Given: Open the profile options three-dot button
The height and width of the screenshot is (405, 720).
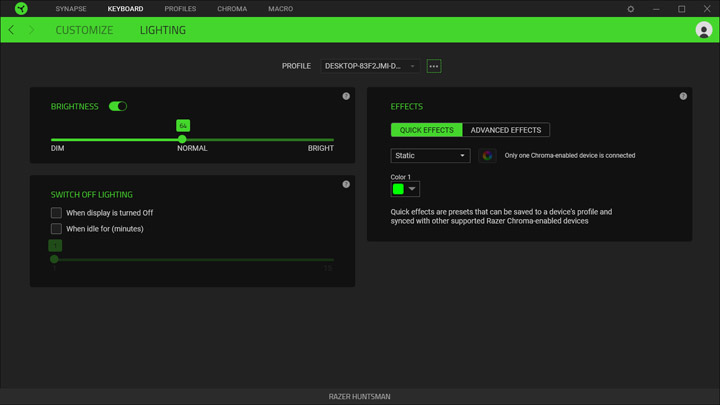Looking at the screenshot, I should 433,66.
